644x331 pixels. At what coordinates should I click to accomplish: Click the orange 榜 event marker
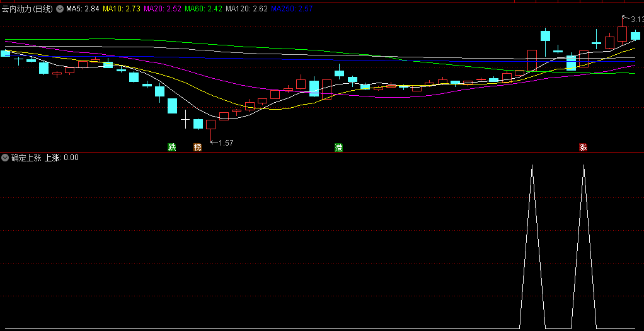coord(198,147)
